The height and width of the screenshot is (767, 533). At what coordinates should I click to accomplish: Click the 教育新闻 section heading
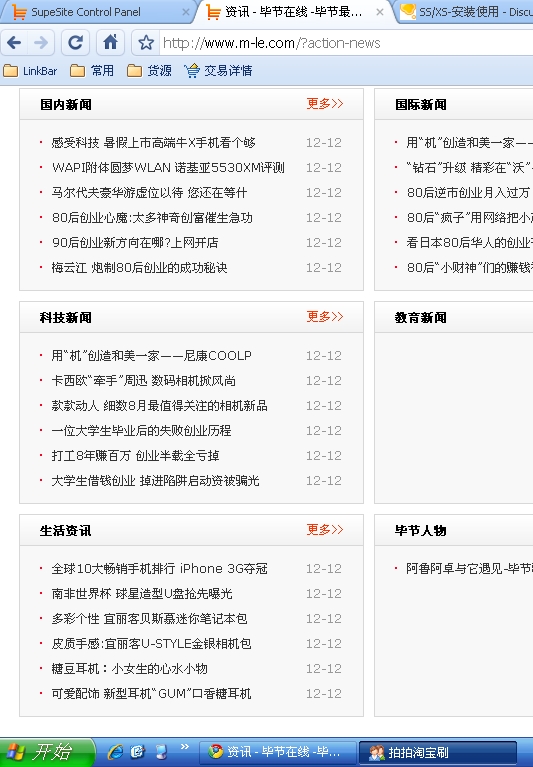coord(421,317)
